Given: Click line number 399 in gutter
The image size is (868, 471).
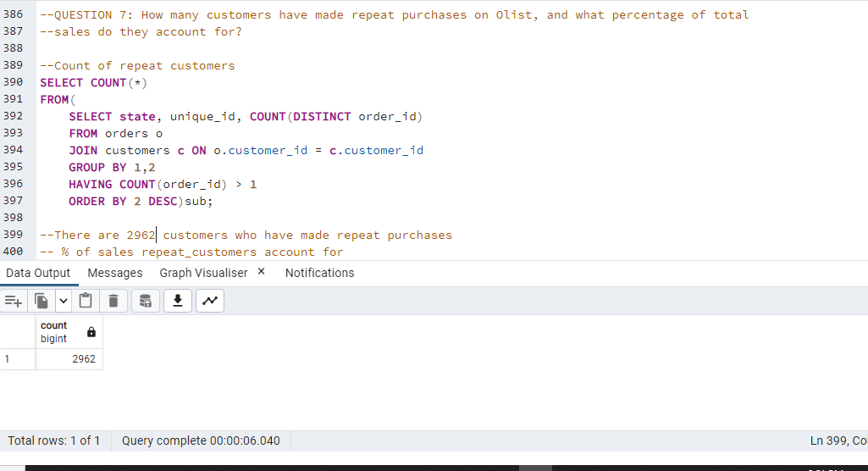Looking at the screenshot, I should click(14, 234).
